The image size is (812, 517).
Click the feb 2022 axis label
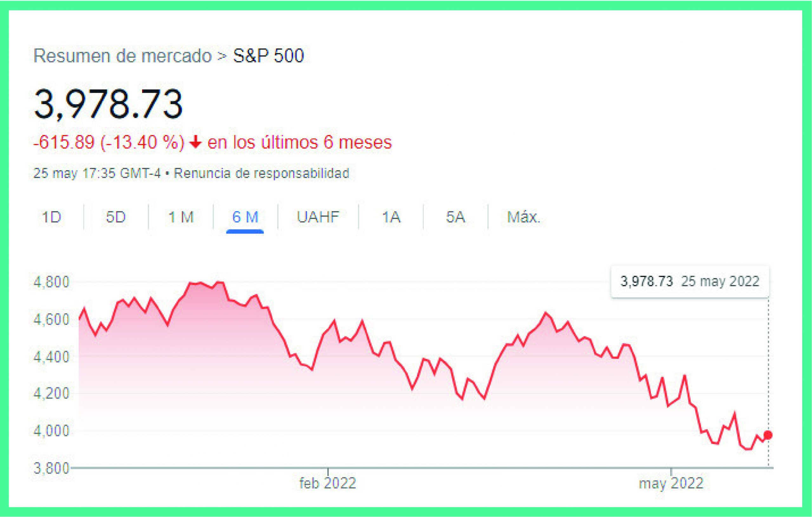coord(327,483)
